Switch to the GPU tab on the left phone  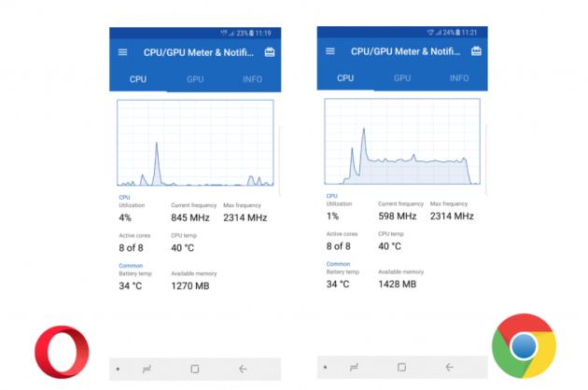click(195, 79)
